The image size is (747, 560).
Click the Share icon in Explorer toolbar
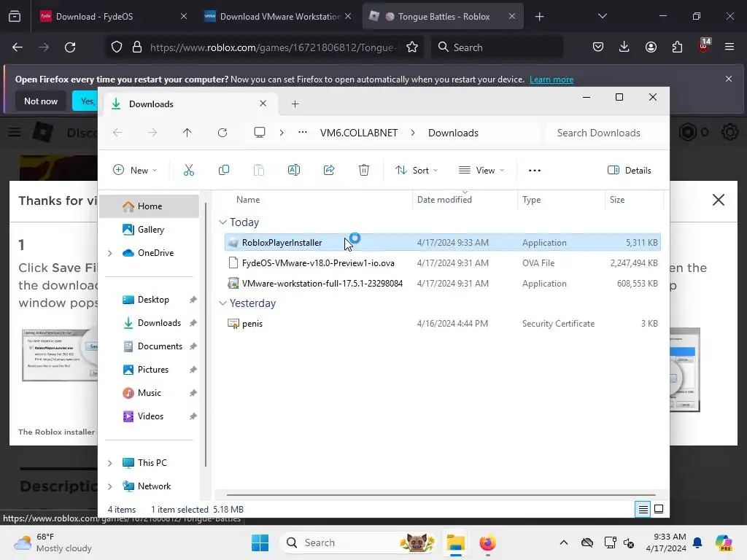[329, 170]
